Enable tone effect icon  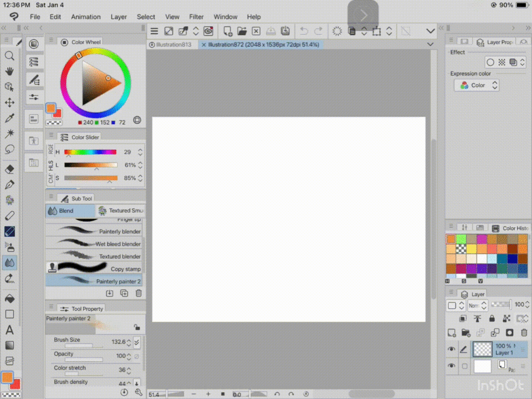point(502,62)
